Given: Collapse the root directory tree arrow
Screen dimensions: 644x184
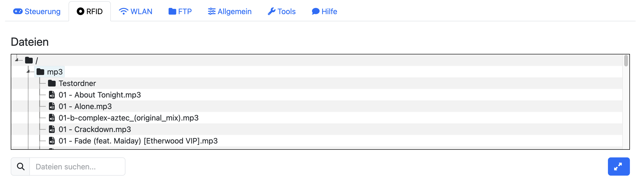Looking at the screenshot, I should pos(16,60).
